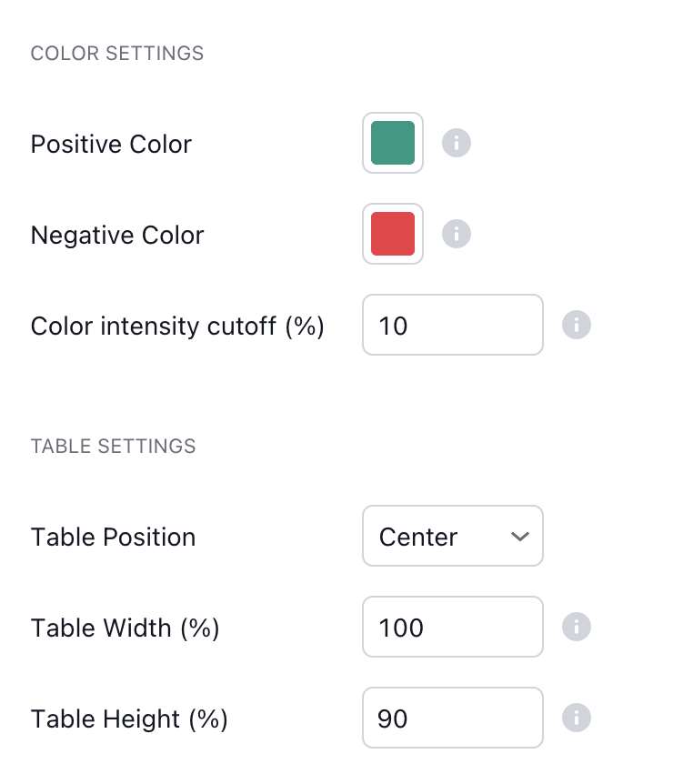Viewport: 673px width, 784px height.
Task: Select the Color intensity cutoff (%) label
Action: 177,326
